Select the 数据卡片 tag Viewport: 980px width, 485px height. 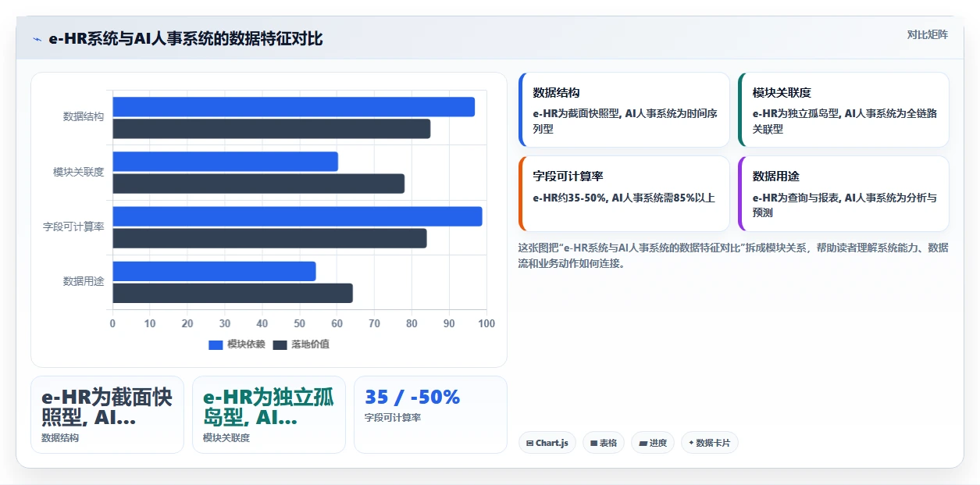tap(709, 443)
